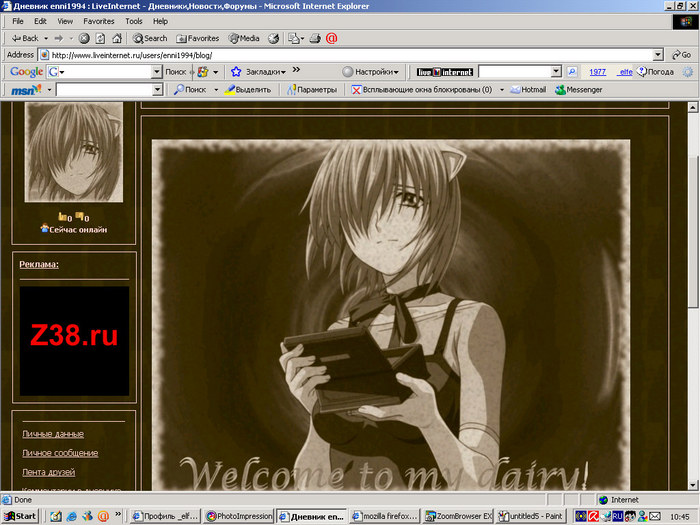The width and height of the screenshot is (700, 525).
Task: Open the popup blocker dropdown arrow
Action: tap(502, 90)
